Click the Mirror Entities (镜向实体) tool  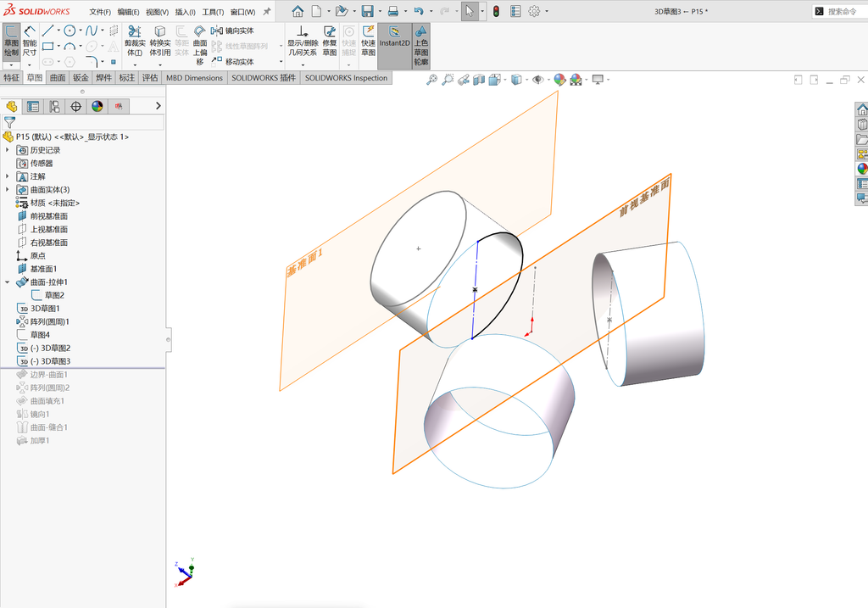coord(232,31)
